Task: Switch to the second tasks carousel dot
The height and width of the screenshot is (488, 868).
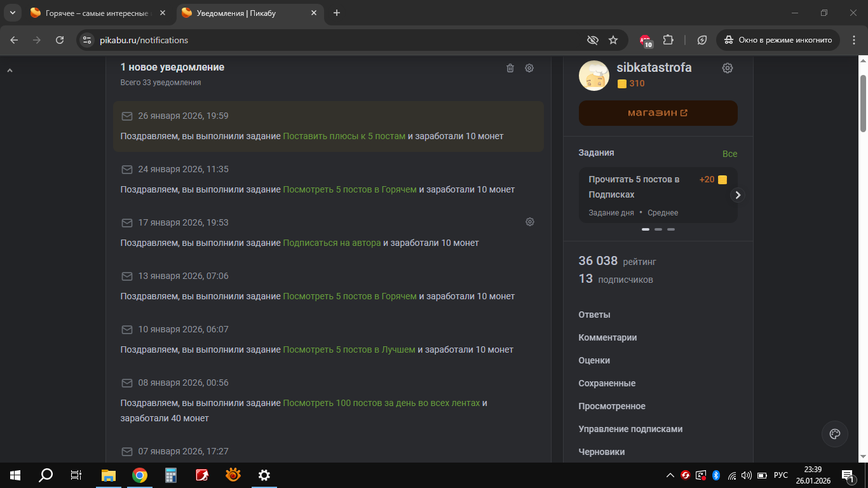Action: point(658,229)
